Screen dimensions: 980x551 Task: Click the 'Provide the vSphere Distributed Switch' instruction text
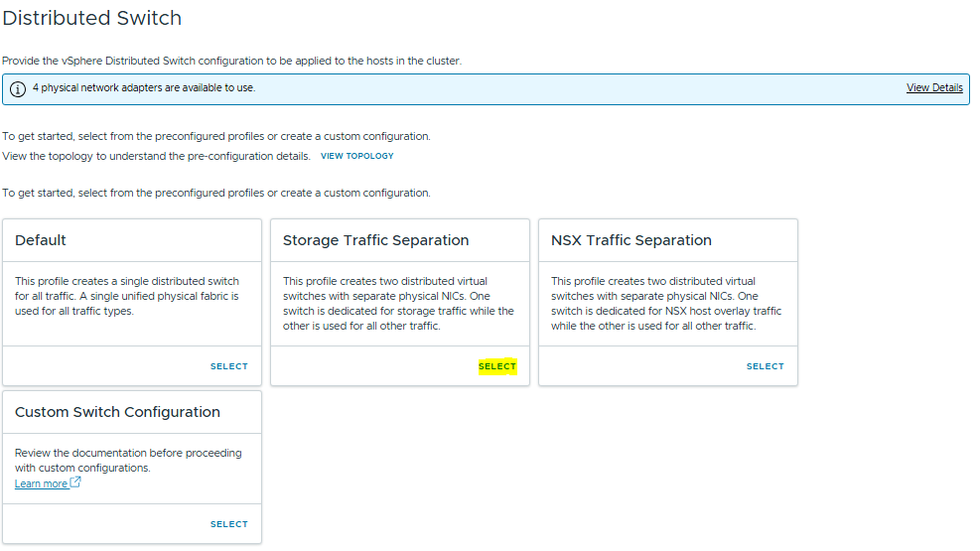(x=231, y=61)
